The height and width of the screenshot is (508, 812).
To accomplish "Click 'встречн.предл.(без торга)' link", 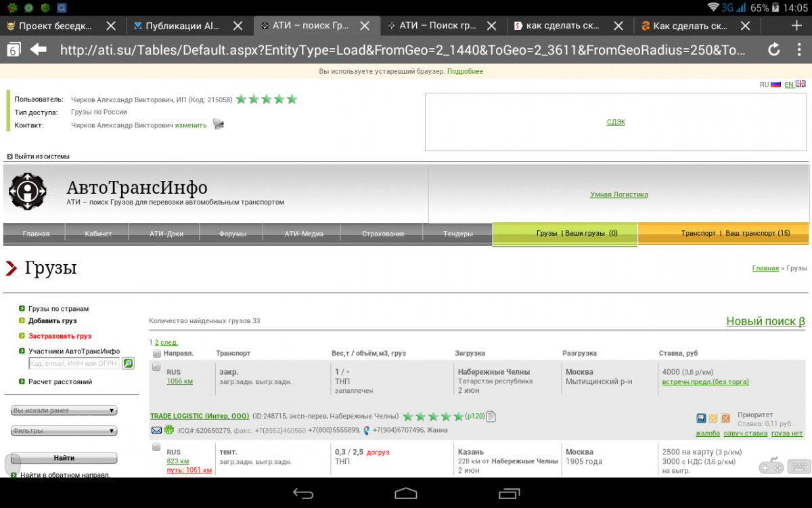I will pyautogui.click(x=705, y=382).
